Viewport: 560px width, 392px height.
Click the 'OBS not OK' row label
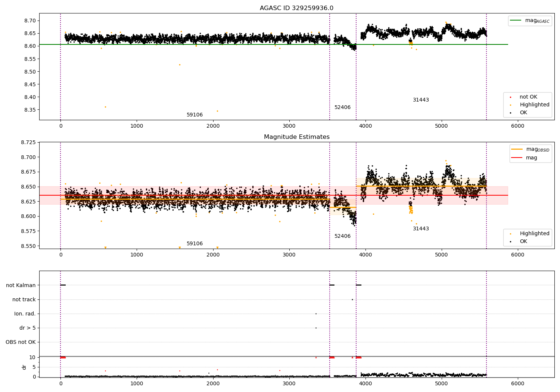point(21,342)
